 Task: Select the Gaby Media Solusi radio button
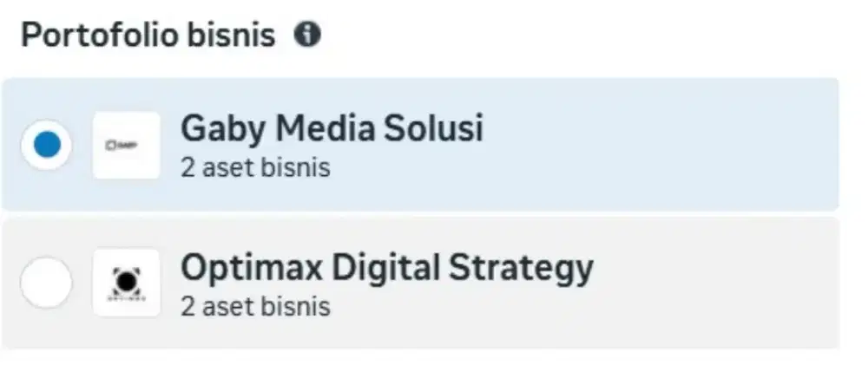tap(46, 145)
